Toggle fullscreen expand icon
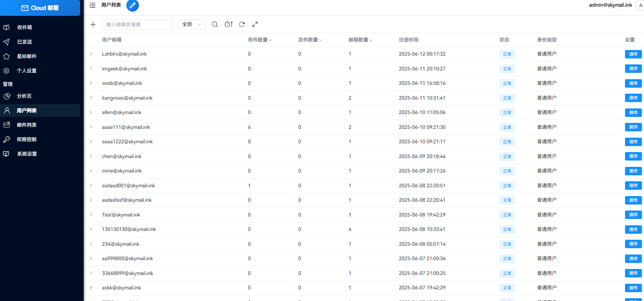 coord(255,24)
